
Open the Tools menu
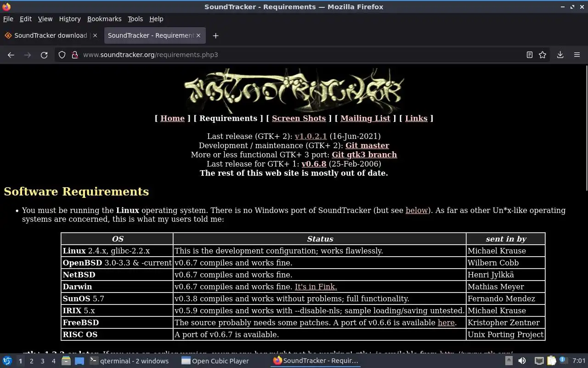point(135,19)
